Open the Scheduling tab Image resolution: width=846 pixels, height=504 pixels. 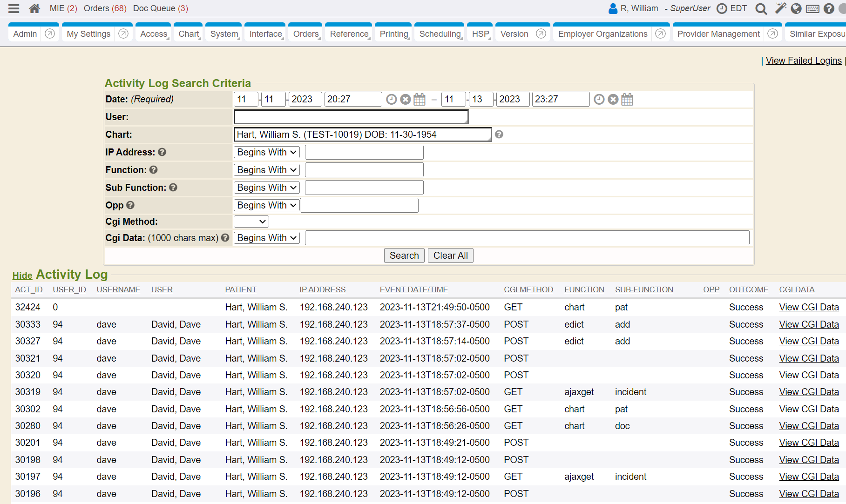coord(440,34)
